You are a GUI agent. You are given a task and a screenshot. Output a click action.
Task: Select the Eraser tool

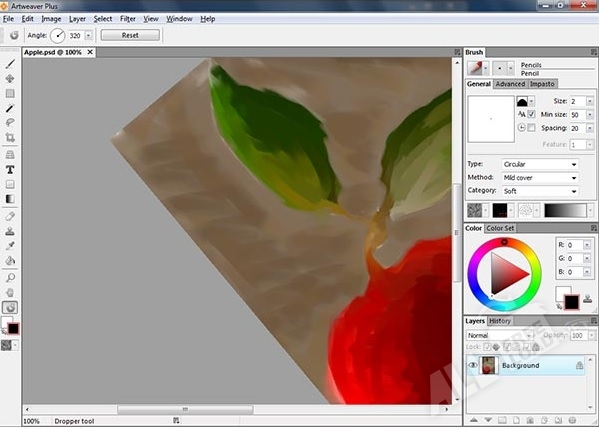click(10, 215)
